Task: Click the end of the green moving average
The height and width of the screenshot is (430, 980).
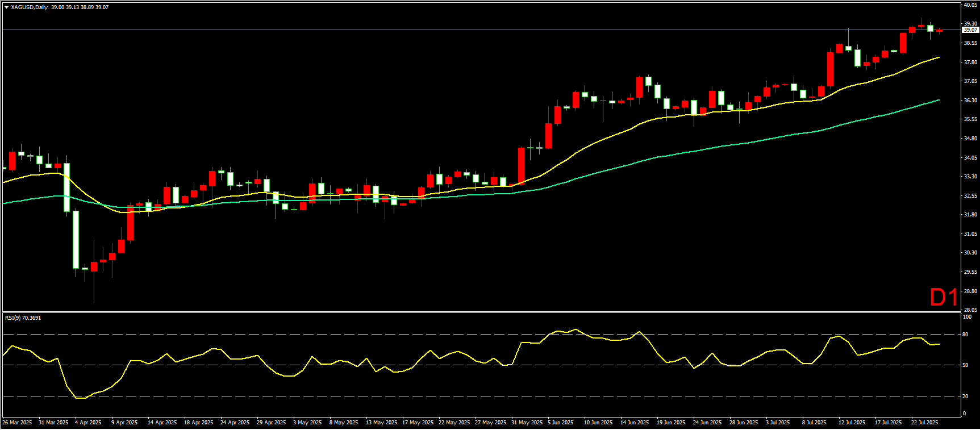Action: tap(939, 100)
